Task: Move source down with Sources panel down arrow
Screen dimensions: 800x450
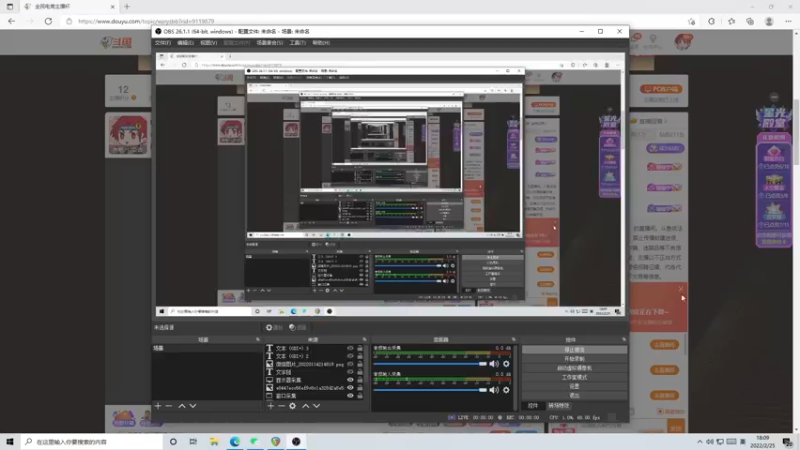Action: coord(316,406)
